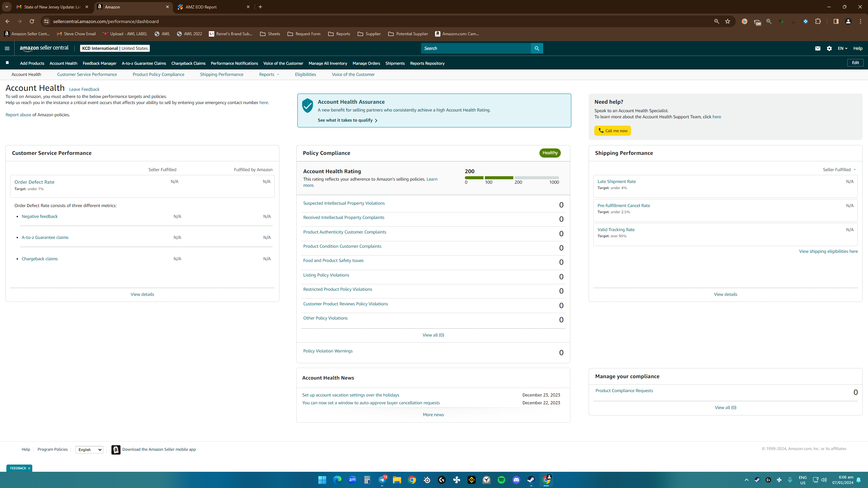The image size is (868, 488).
Task: Open the Order Defect Rate link
Action: (x=34, y=182)
